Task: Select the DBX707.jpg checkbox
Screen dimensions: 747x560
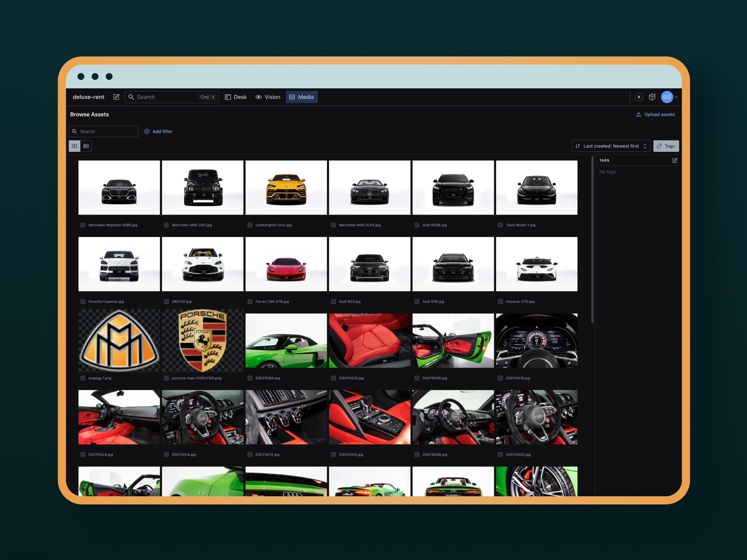Action: coord(166,301)
